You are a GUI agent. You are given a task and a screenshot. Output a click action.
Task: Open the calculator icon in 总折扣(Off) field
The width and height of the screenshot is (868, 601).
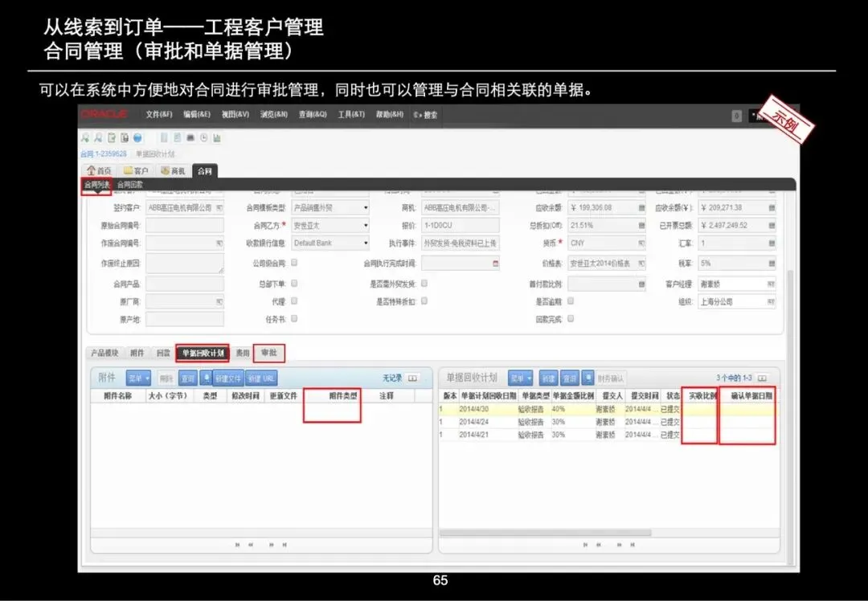[641, 225]
